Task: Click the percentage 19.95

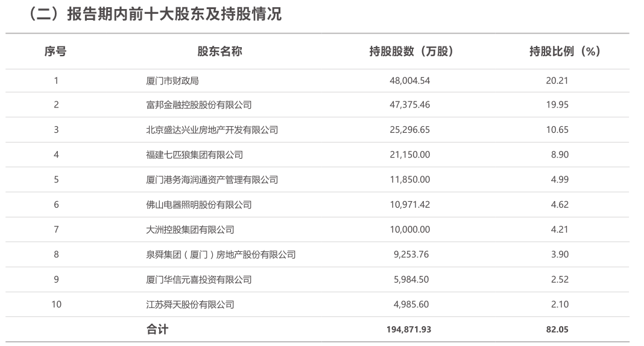Action: tap(557, 105)
